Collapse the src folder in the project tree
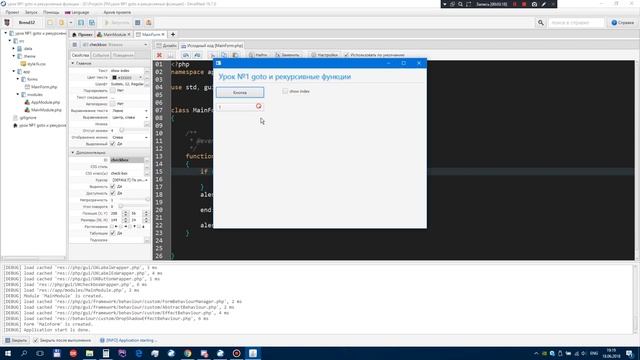The height and width of the screenshot is (360, 640). [10, 41]
